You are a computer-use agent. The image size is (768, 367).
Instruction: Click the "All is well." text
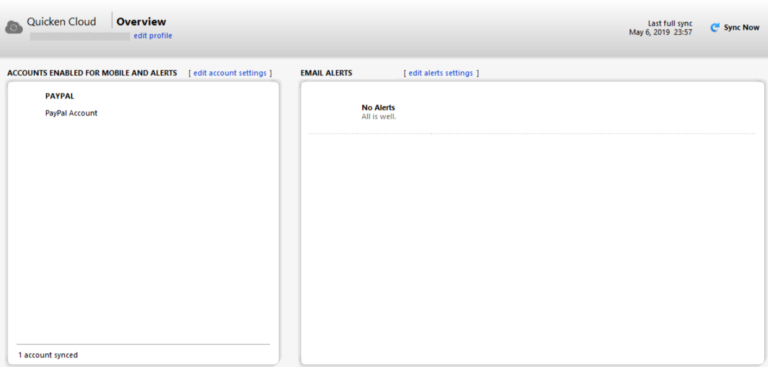pyautogui.click(x=379, y=117)
